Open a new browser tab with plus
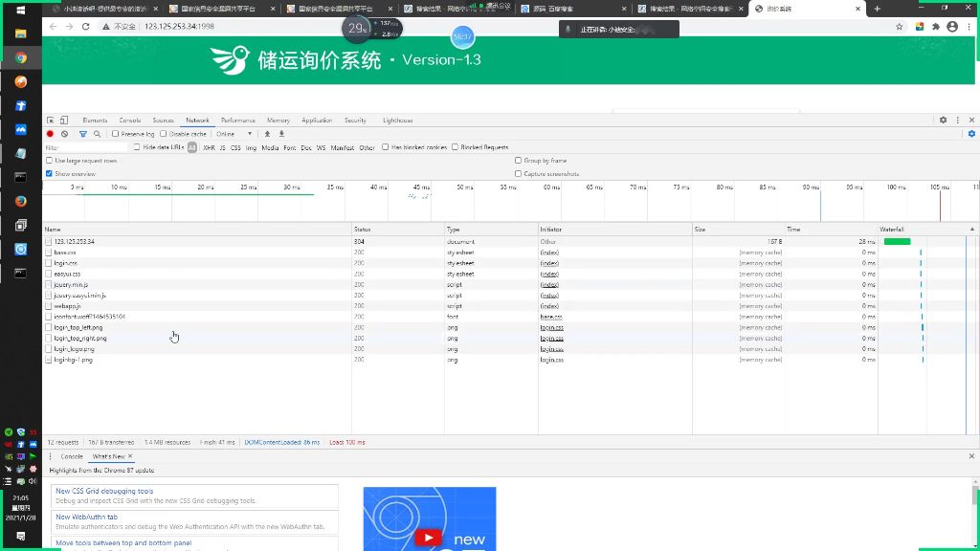 click(877, 9)
